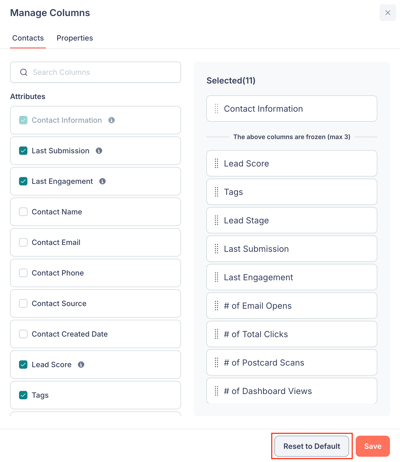
Task: Click the info icon beside Last Submission
Action: click(x=99, y=151)
